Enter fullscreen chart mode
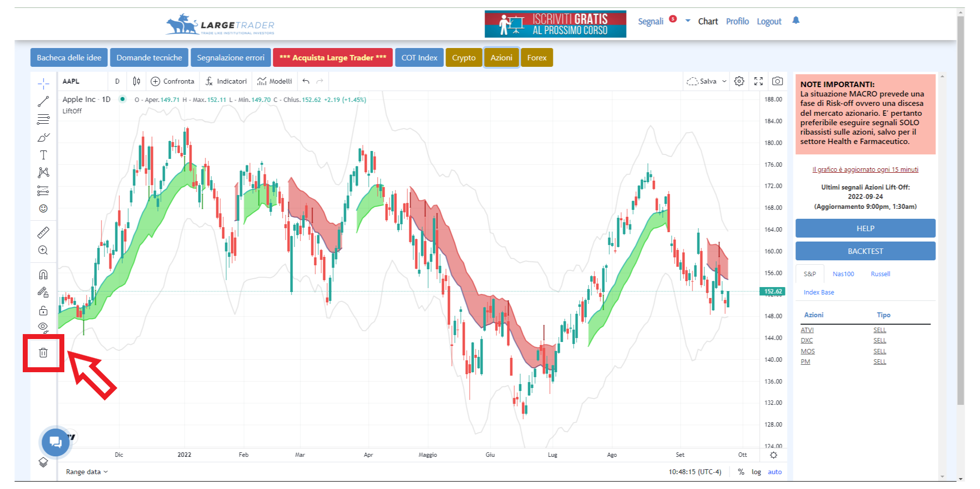Screen dimensions: 980x489 (x=758, y=81)
